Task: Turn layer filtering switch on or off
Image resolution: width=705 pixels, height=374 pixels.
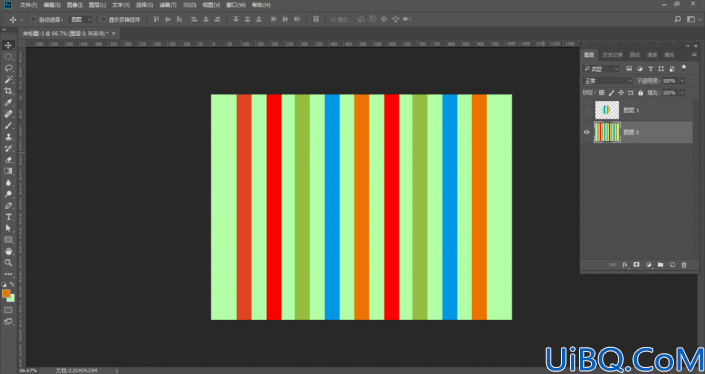Action: pyautogui.click(x=684, y=68)
